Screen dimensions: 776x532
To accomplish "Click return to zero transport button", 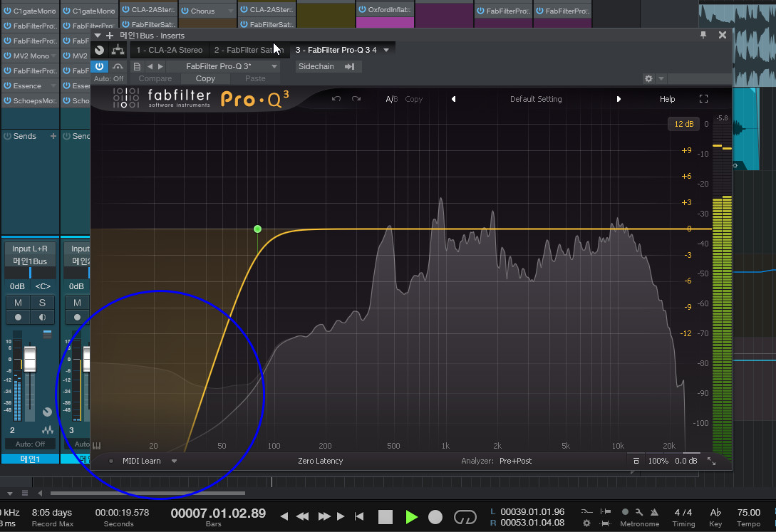I will tap(359, 516).
